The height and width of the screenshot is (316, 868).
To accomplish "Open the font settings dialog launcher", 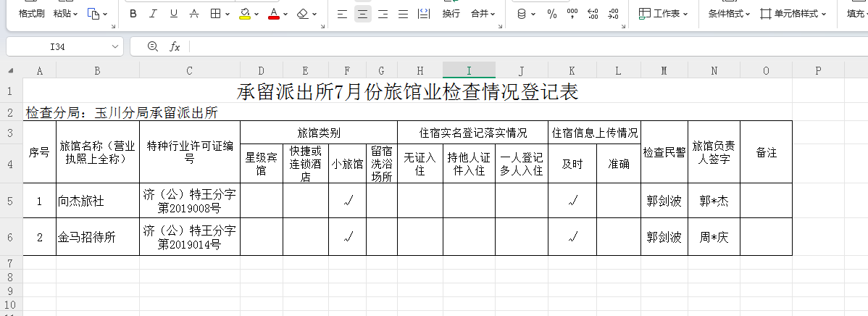I will pos(322,26).
